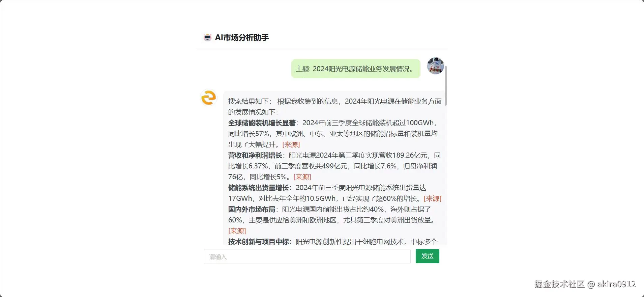This screenshot has width=644, height=297.
Task: Click the bold 技术创新与项目中标 heading
Action: click(258, 242)
